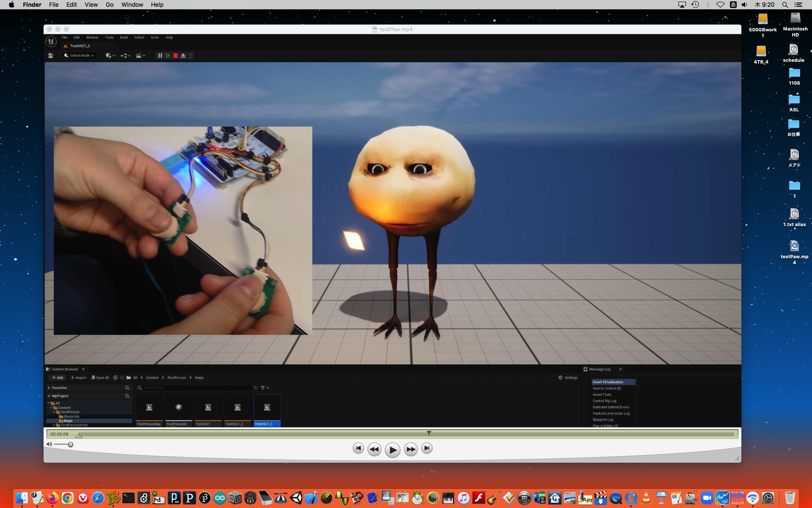
Task: Mute audio with the player speaker icon
Action: coord(49,444)
